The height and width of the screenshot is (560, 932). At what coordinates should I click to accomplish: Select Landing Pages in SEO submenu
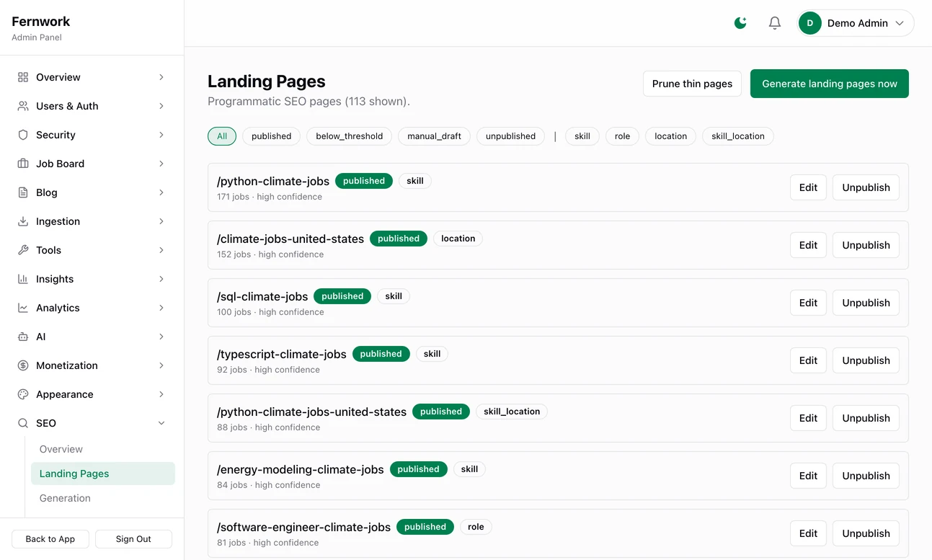coord(103,474)
